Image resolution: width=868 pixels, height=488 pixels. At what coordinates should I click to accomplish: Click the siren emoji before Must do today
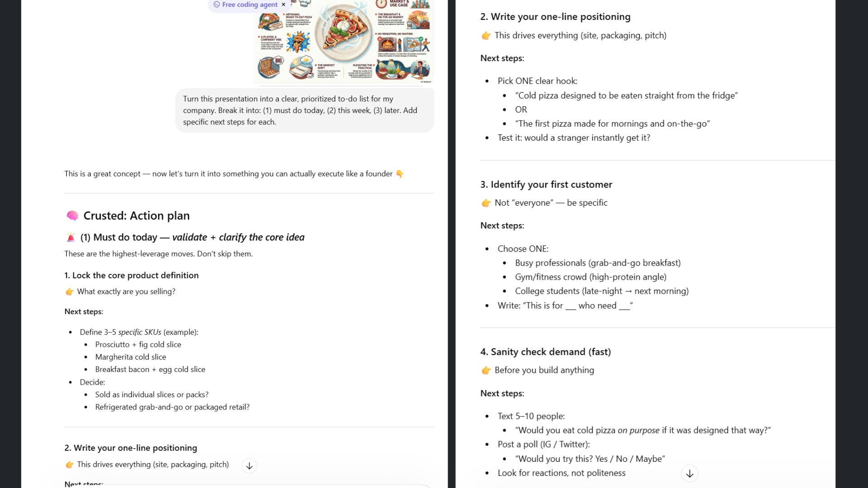point(71,238)
